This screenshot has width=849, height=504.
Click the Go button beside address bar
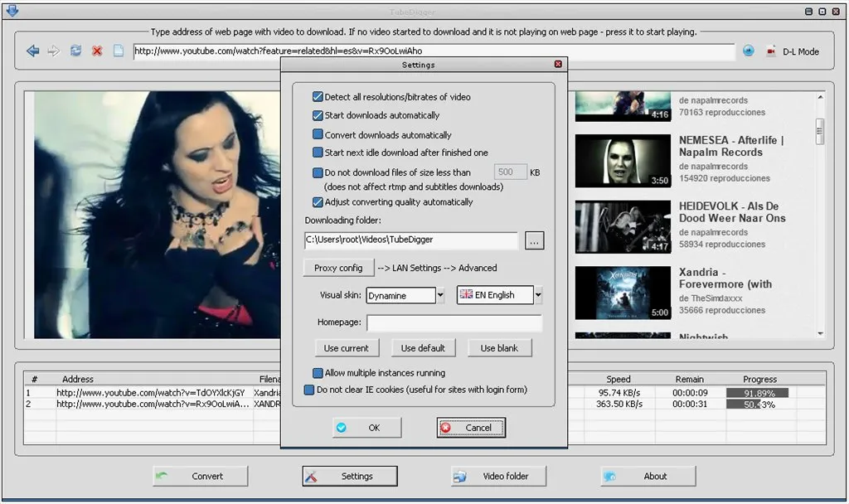click(x=749, y=51)
